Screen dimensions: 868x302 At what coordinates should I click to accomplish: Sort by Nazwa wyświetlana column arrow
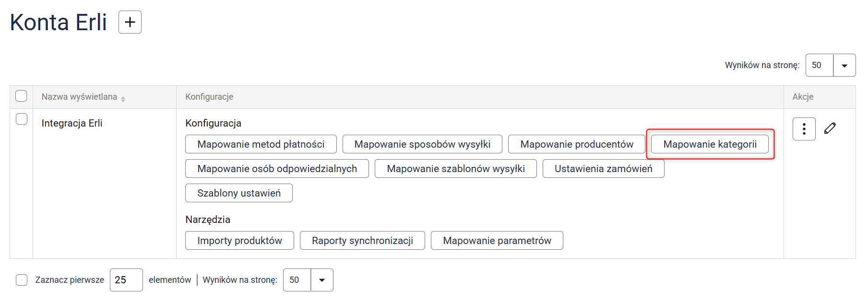[x=123, y=98]
